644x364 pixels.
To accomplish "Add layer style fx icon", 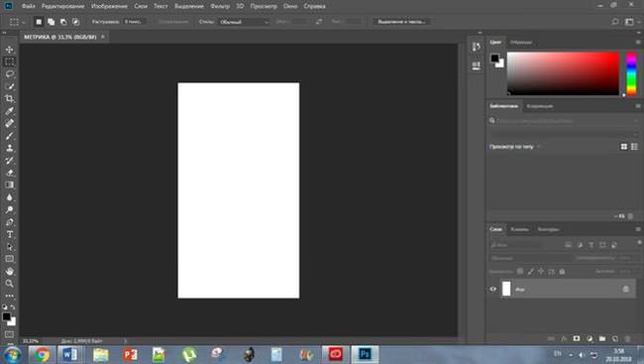I will tap(564, 338).
